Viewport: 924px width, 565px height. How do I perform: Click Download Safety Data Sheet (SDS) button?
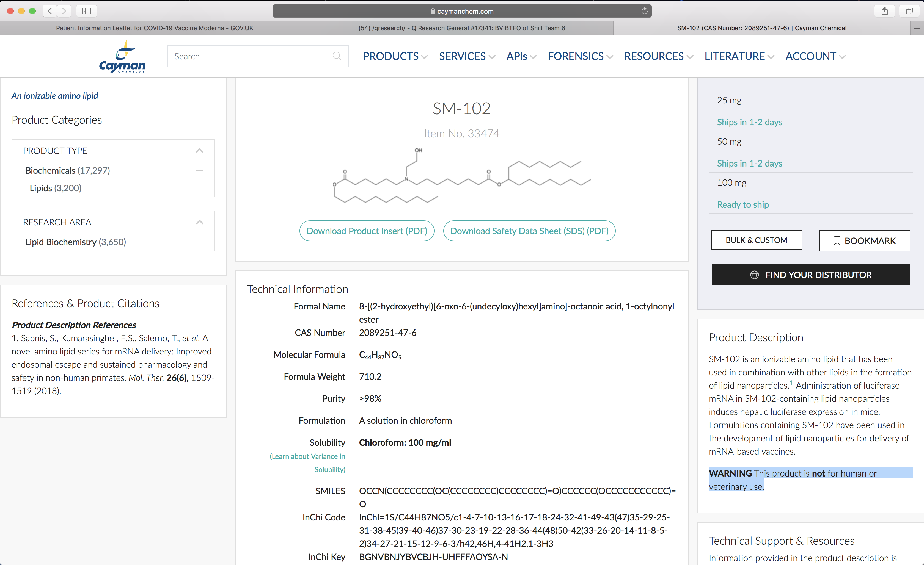coord(529,231)
